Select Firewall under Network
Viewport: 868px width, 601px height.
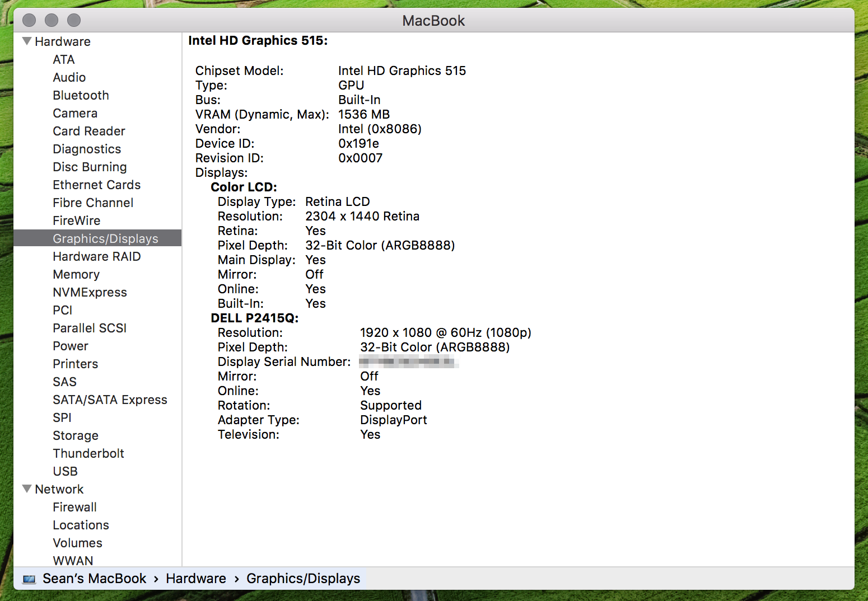[75, 507]
